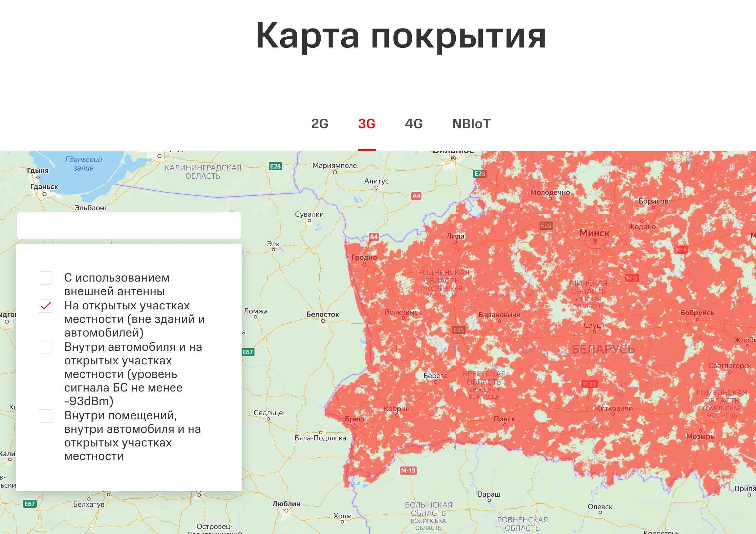Switch to the 2G coverage tab

tap(320, 124)
